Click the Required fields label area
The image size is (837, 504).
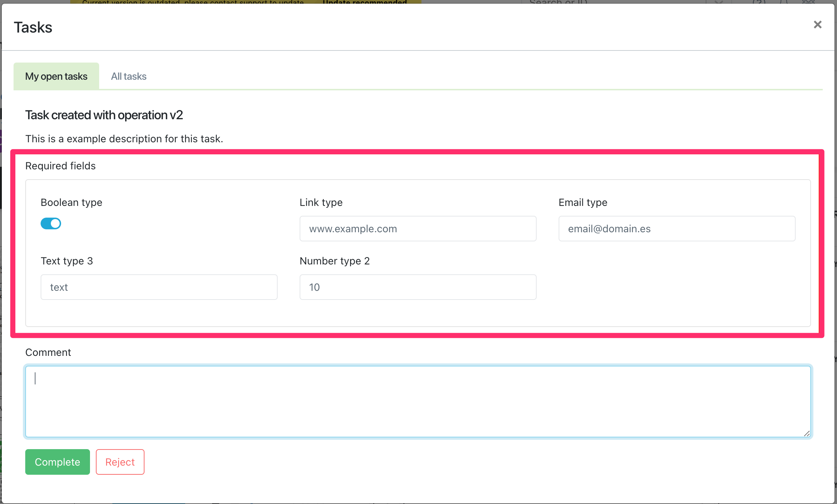click(x=60, y=166)
